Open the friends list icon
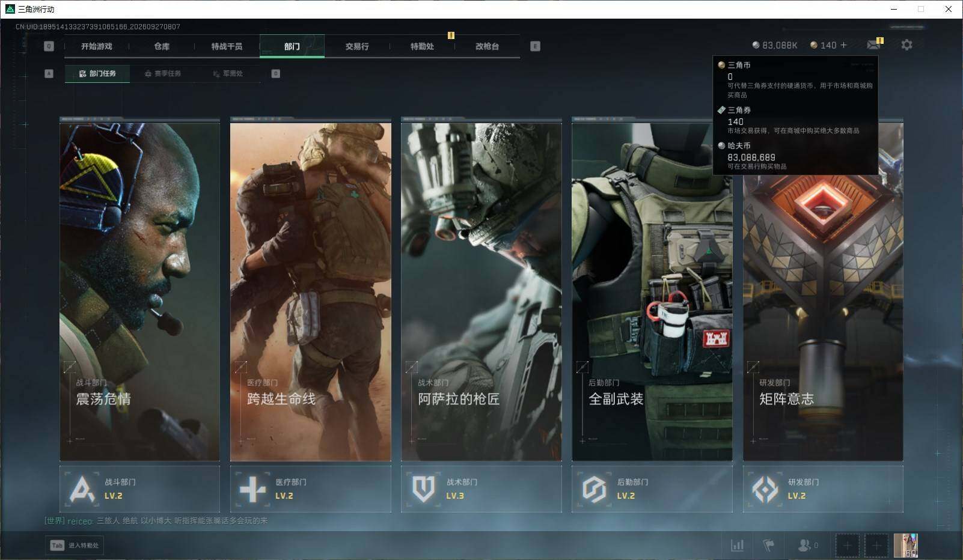963x560 pixels. [x=804, y=545]
